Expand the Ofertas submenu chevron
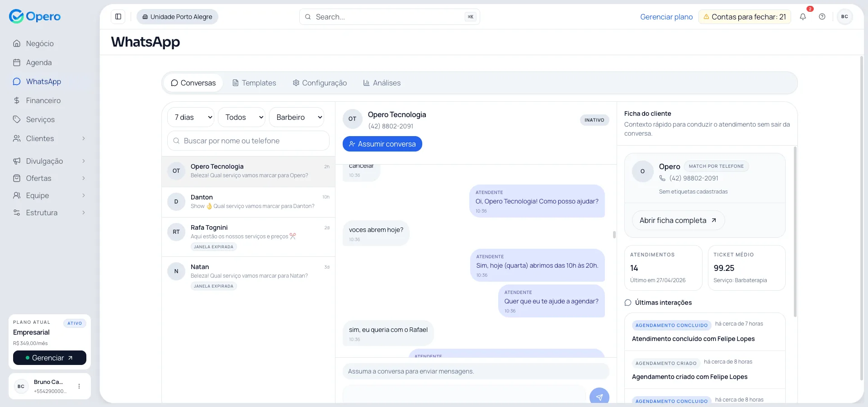This screenshot has height=407, width=868. point(84,178)
